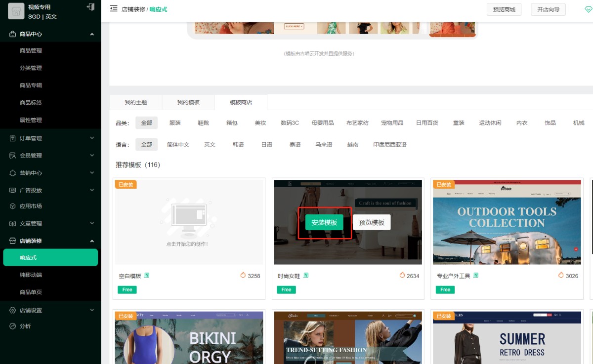This screenshot has width=593, height=364.
Task: Filter category by 服装
Action: (175, 123)
